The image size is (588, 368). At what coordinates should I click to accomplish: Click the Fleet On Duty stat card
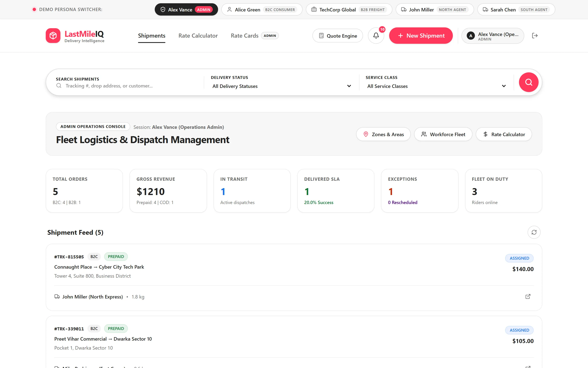[503, 191]
